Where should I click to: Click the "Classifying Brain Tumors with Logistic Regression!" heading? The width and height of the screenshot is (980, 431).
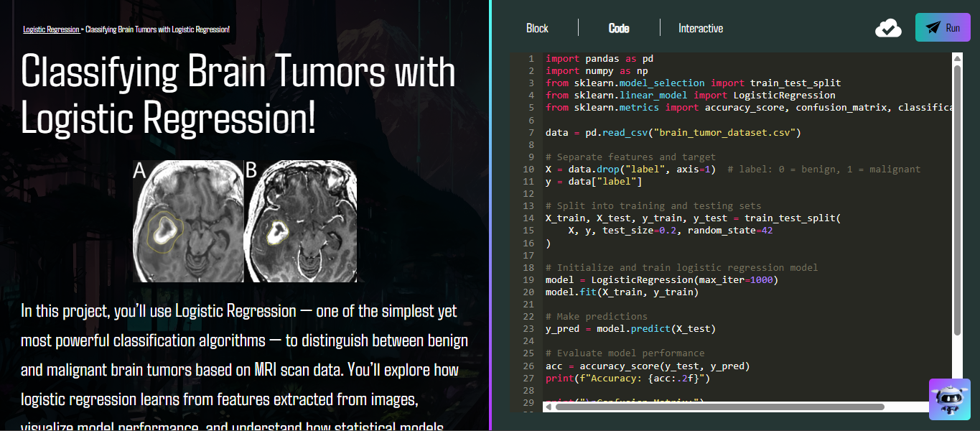tap(238, 94)
